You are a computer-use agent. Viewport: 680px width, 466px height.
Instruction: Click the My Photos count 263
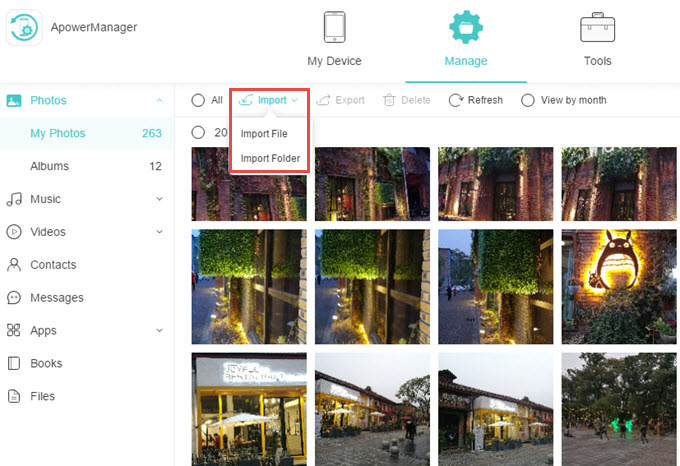(x=152, y=133)
